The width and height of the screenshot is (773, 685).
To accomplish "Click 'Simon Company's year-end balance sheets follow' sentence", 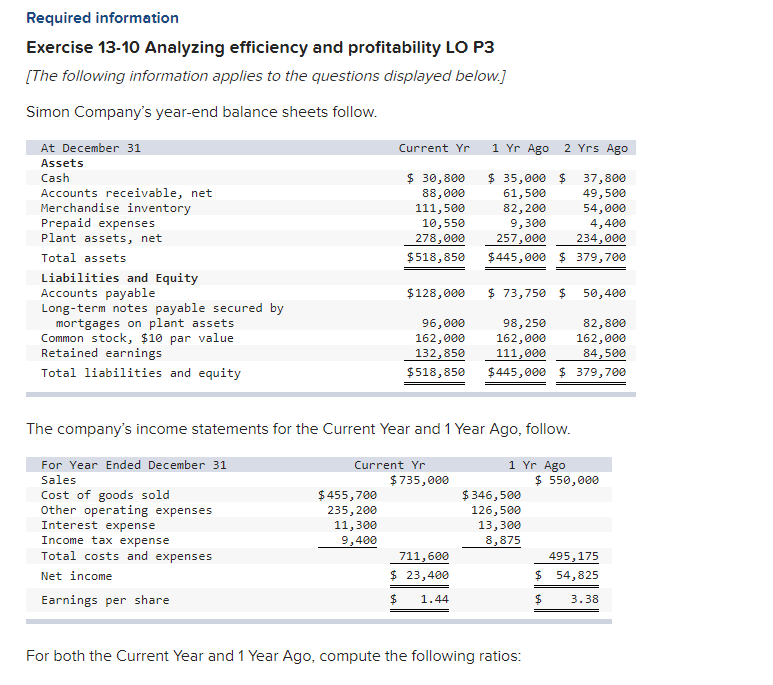I will [201, 112].
